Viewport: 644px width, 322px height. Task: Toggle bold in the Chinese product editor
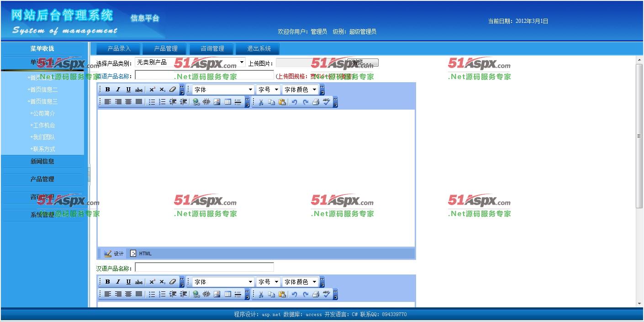tap(108, 282)
